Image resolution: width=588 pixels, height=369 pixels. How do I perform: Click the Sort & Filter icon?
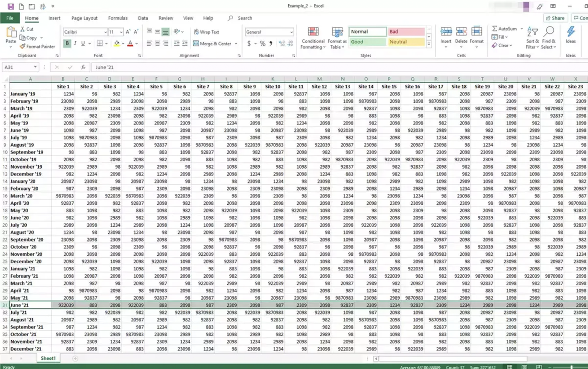coord(532,38)
